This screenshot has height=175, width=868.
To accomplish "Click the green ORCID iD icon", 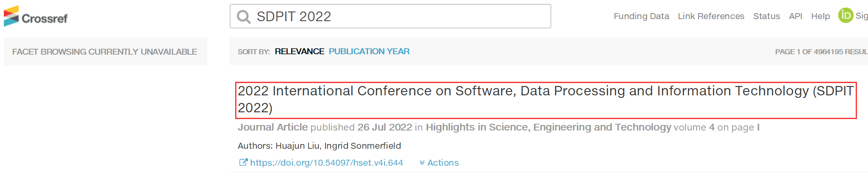I will point(846,15).
